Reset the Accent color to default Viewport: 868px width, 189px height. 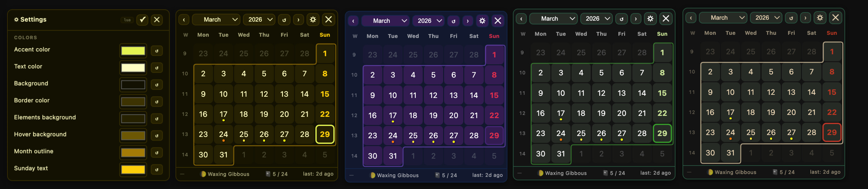pos(157,51)
